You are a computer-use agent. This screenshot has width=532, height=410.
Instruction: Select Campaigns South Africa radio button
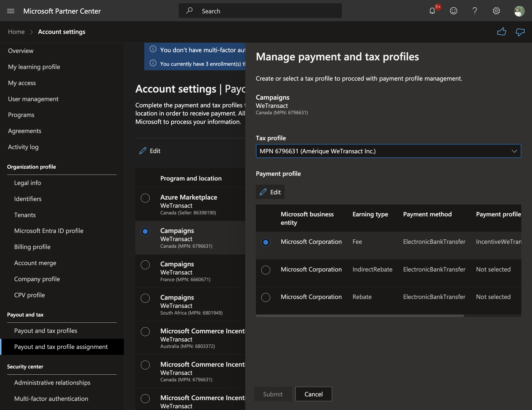click(145, 298)
